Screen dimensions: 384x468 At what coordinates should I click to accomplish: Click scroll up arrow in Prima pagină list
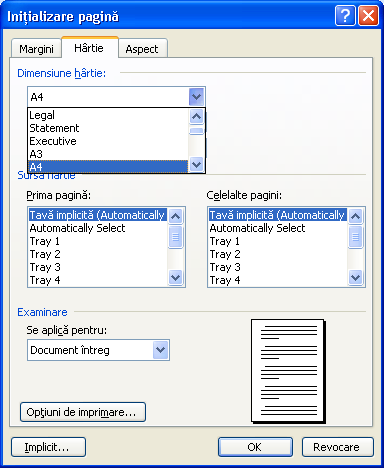point(175,216)
